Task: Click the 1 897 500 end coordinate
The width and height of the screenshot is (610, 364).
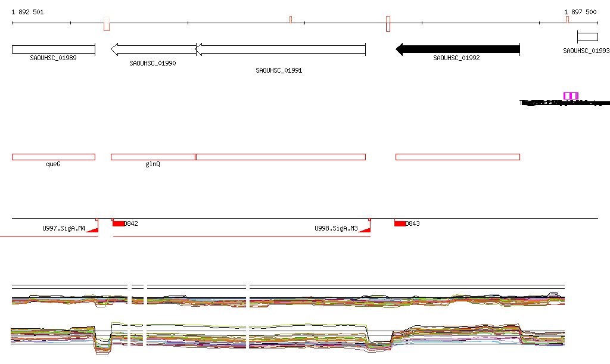Action: [580, 12]
